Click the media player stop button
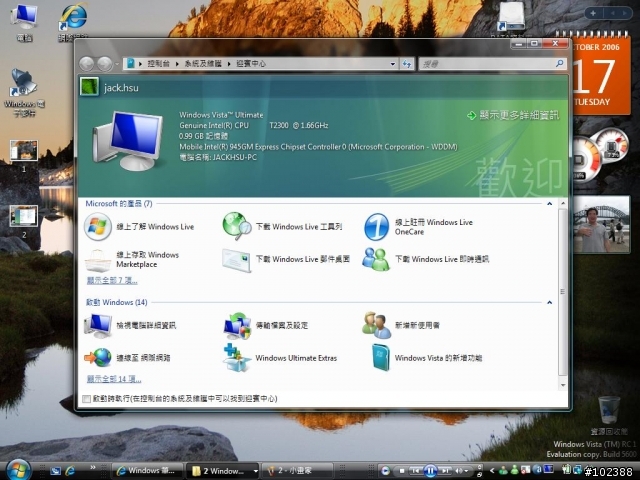This screenshot has height=480, width=640. (402, 471)
